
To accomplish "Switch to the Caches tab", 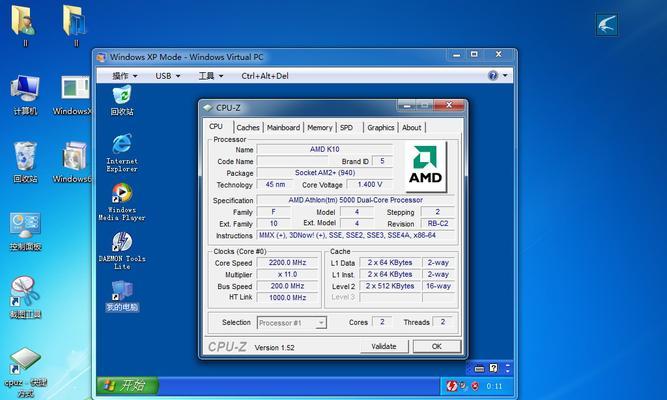I will tap(248, 128).
